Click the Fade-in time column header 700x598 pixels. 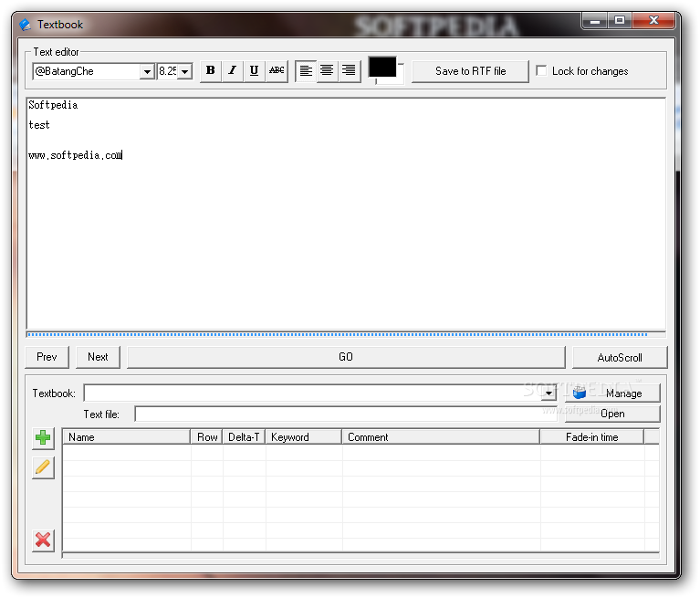pos(592,436)
